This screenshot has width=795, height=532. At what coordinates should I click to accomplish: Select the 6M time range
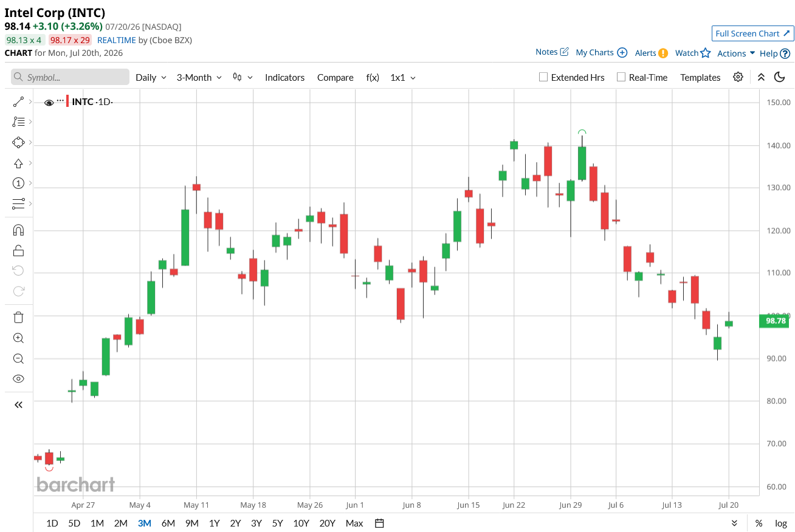click(168, 523)
